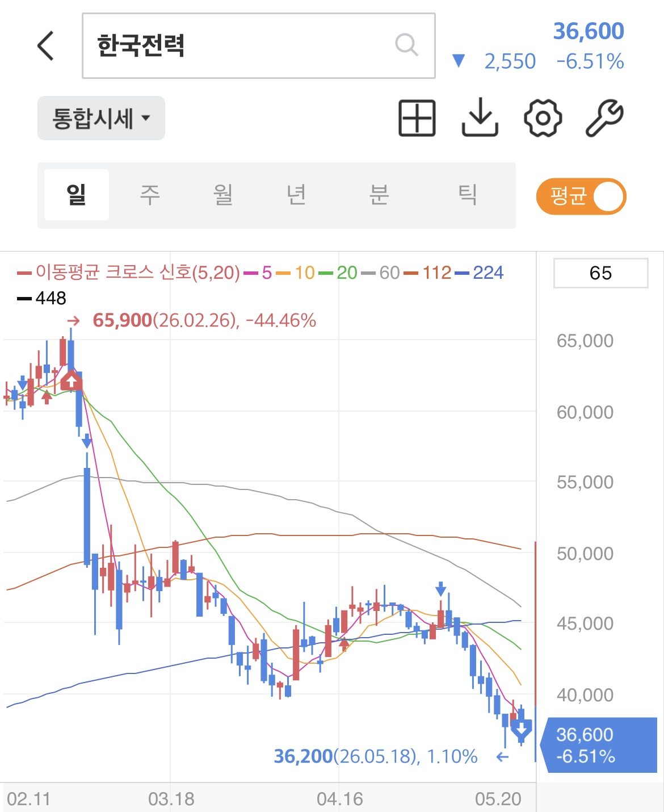Tap the 60-day moving average legend
Image resolution: width=664 pixels, height=812 pixels.
(x=380, y=273)
